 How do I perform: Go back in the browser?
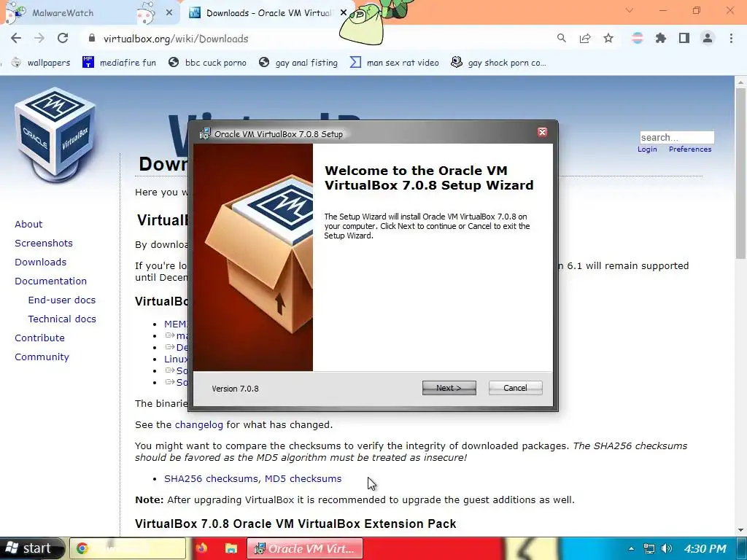tap(16, 39)
